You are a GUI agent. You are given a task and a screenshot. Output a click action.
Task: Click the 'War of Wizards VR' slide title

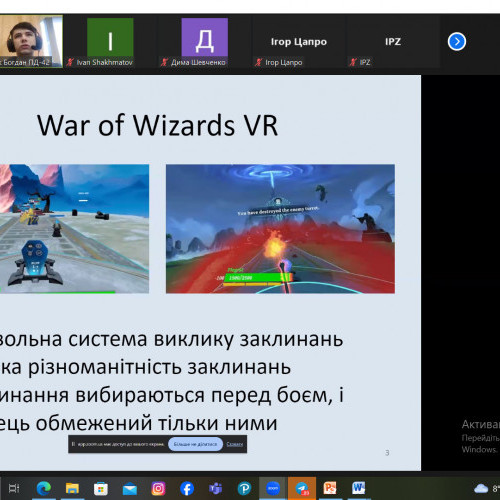pyautogui.click(x=157, y=125)
